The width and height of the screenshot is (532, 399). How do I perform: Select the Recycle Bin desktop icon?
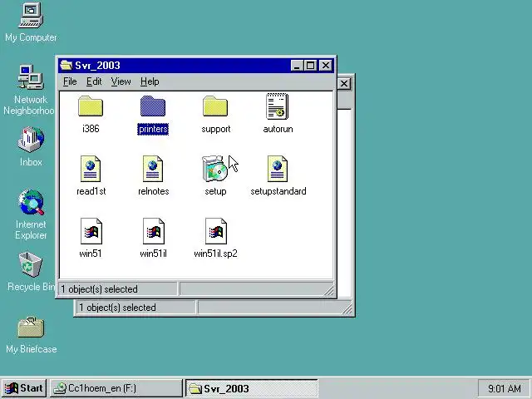[31, 264]
